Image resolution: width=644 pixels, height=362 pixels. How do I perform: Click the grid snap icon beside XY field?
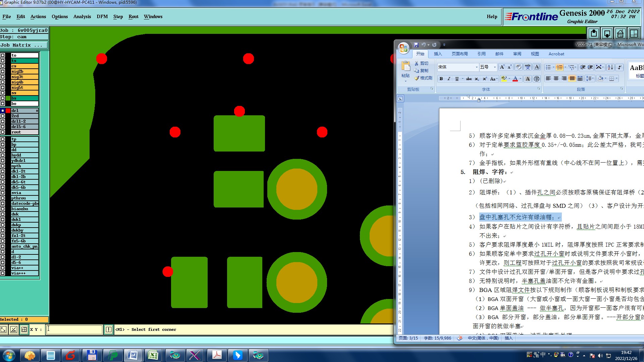click(24, 329)
